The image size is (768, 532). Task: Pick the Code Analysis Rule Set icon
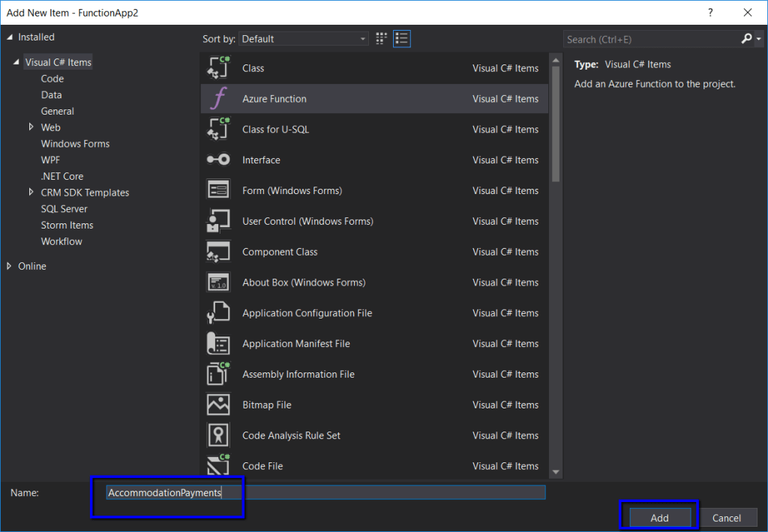[x=218, y=435]
